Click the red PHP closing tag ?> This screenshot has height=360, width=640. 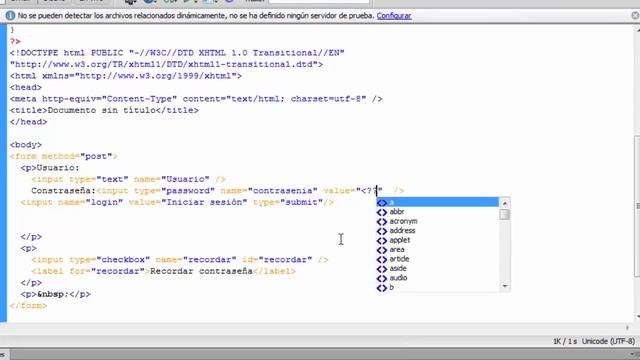point(15,42)
